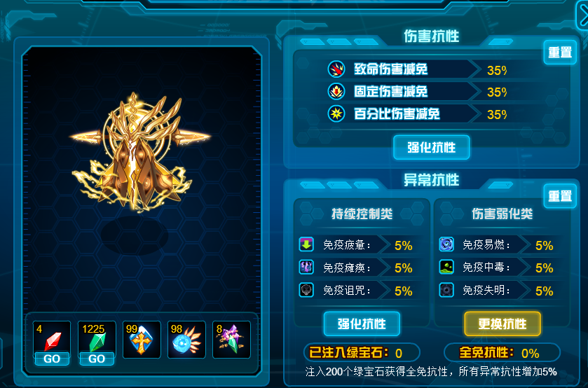Click the 百分比伤害减免 star icon
Viewport: 588px width, 388px height.
tap(336, 113)
